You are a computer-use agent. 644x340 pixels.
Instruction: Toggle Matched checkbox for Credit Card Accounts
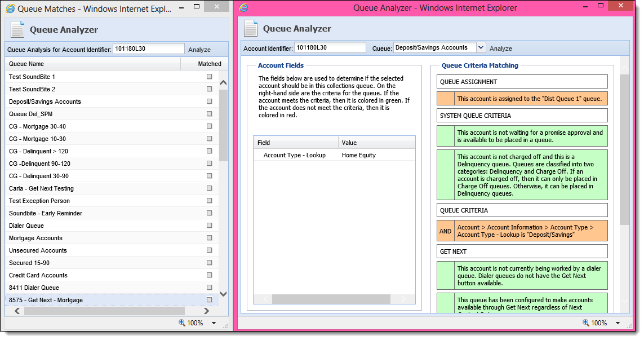click(x=210, y=275)
